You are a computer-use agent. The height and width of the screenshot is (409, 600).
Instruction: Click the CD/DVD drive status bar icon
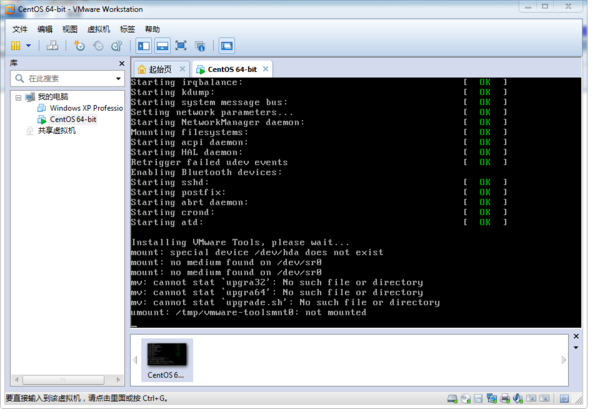[465, 399]
